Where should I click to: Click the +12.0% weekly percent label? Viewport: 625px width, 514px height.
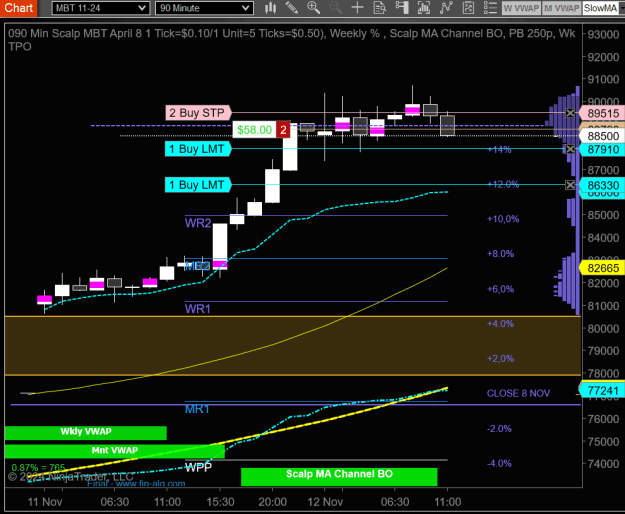tap(503, 184)
